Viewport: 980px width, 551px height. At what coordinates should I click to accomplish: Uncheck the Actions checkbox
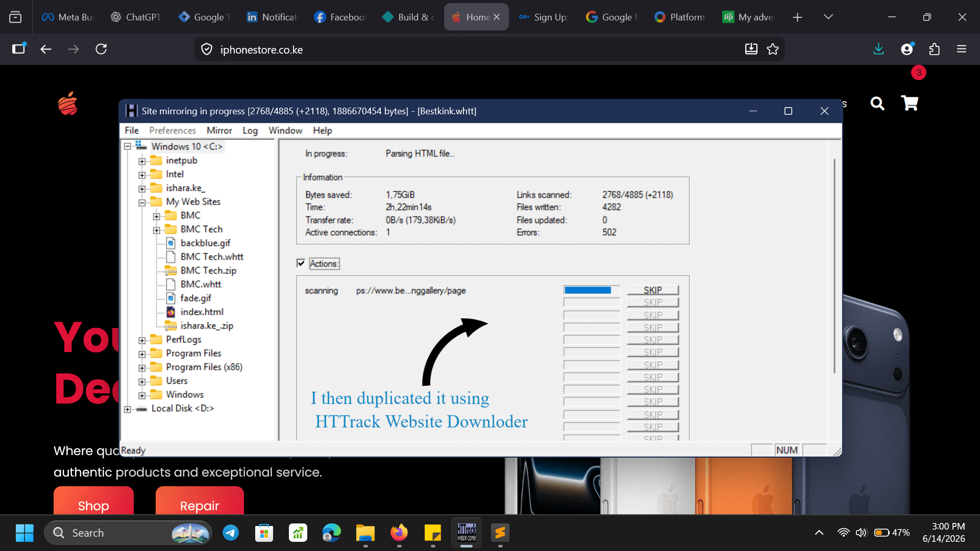coord(301,263)
